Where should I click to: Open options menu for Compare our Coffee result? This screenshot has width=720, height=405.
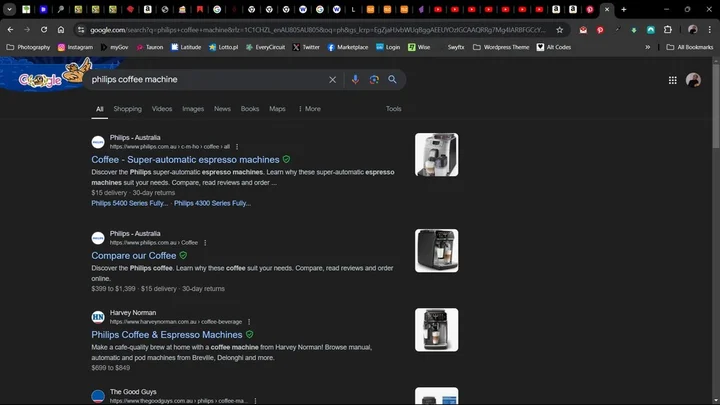[x=205, y=243]
